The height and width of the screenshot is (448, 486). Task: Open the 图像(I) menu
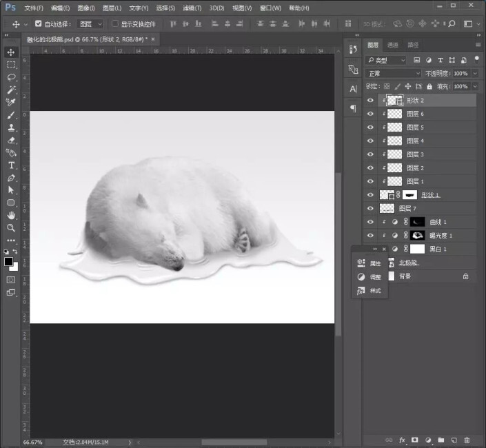coord(86,8)
